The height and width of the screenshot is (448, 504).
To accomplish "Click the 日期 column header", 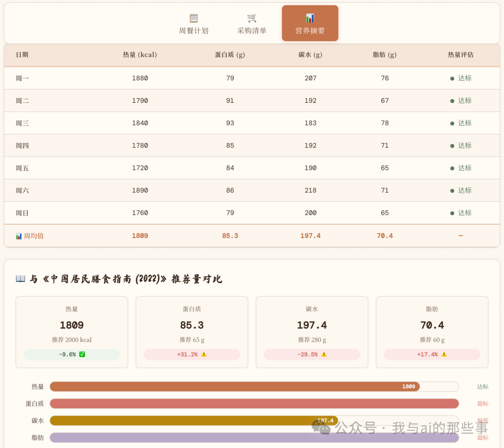I will coord(22,55).
